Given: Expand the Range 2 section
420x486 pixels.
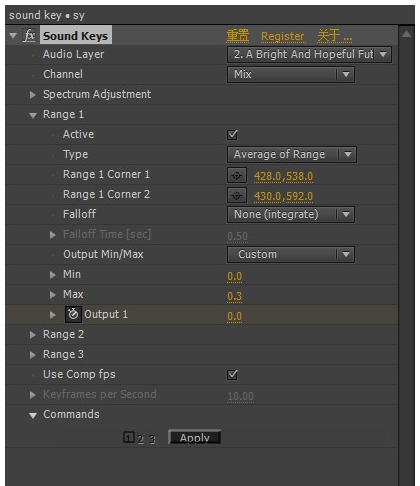Looking at the screenshot, I should click(33, 335).
